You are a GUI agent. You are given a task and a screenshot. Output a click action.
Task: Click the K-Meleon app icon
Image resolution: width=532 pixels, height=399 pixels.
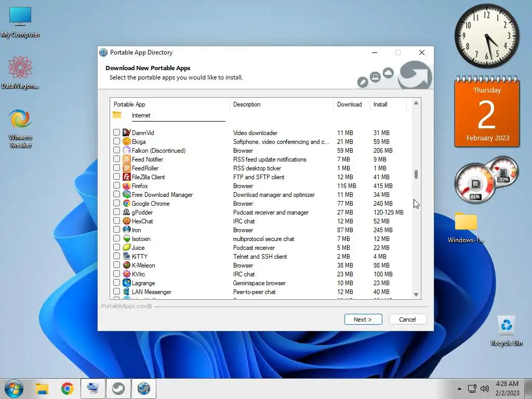127,265
